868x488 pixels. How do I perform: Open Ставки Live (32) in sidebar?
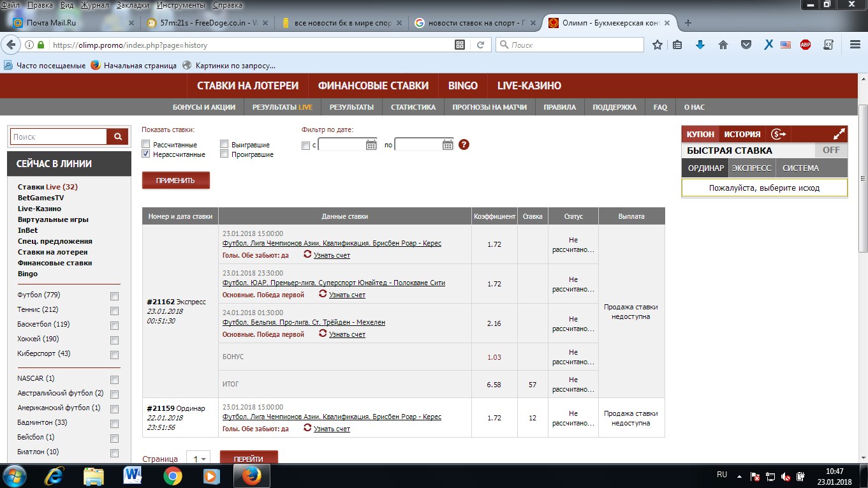point(48,187)
